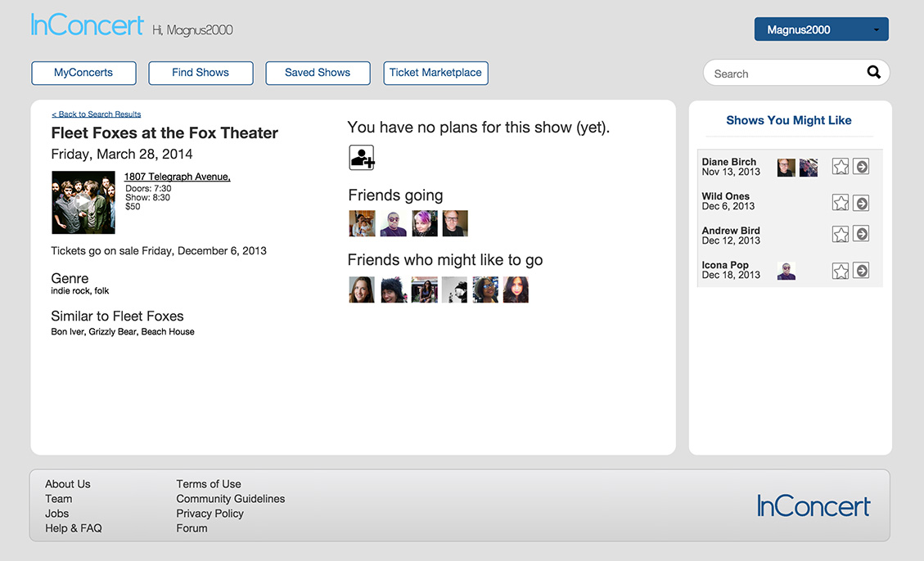Click the 'Nov 13, 2013' date
924x561 pixels.
coord(731,172)
